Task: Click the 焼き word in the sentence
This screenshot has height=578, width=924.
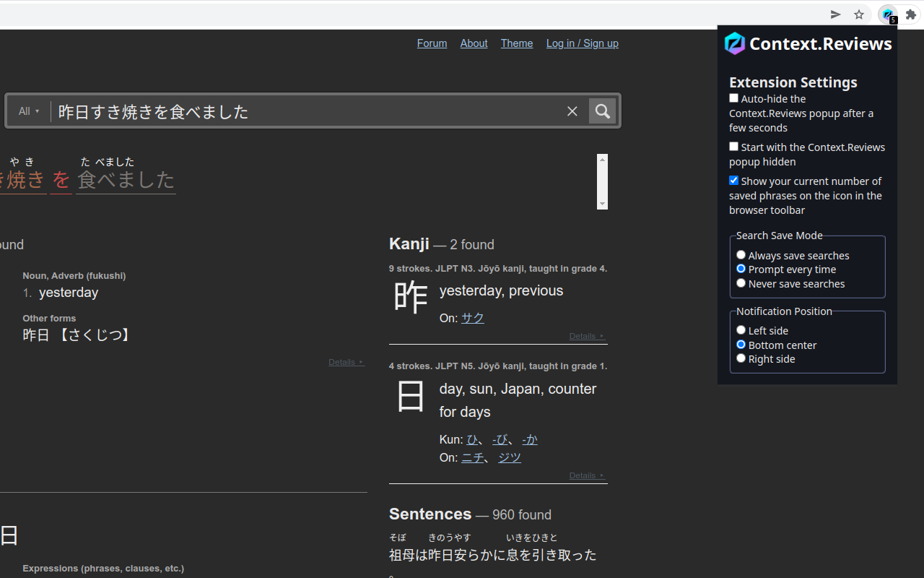Action: tap(26, 179)
